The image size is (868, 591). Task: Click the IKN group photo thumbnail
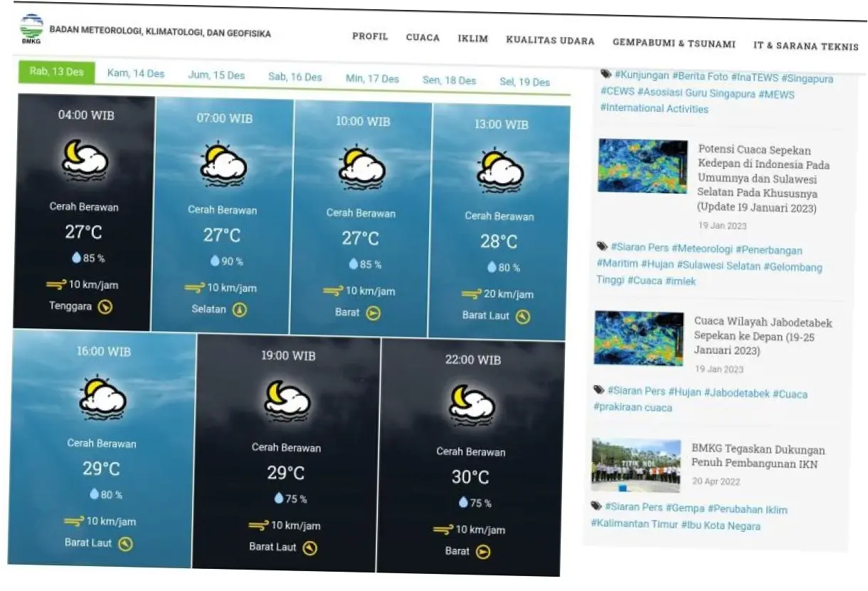click(x=635, y=465)
